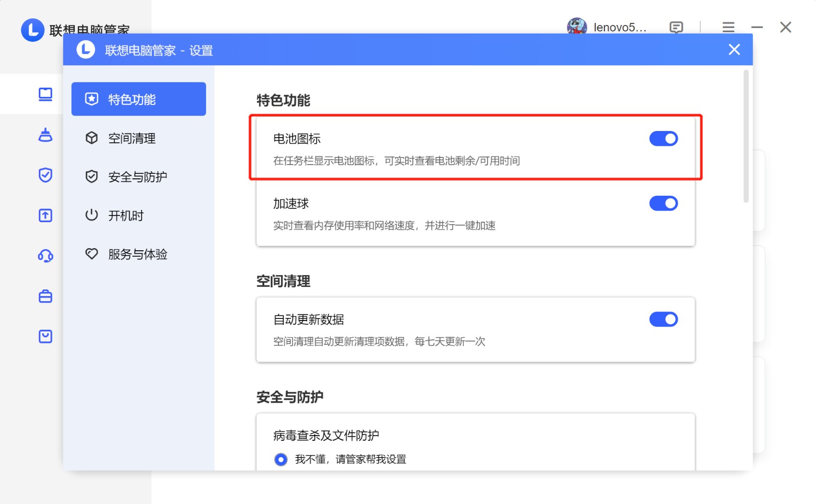The image size is (816, 504).
Task: Select the 我不懂,请管家帮我设置 radio button
Action: (280, 460)
